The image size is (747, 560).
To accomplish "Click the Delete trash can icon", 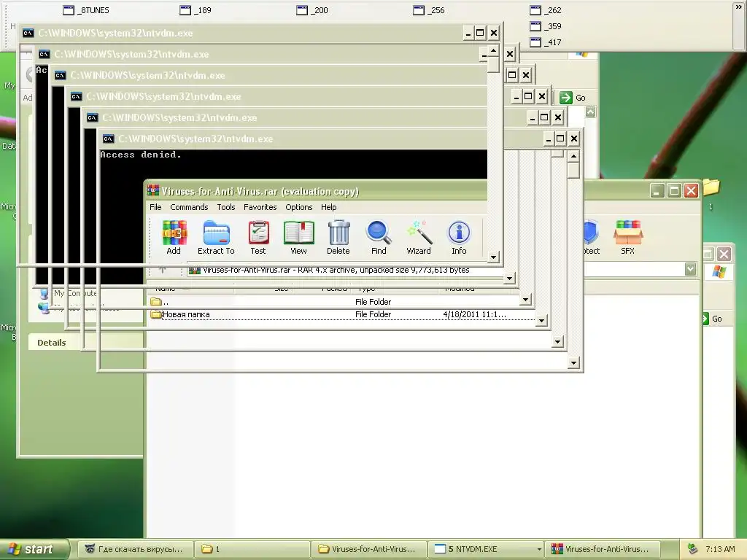I will (x=338, y=237).
